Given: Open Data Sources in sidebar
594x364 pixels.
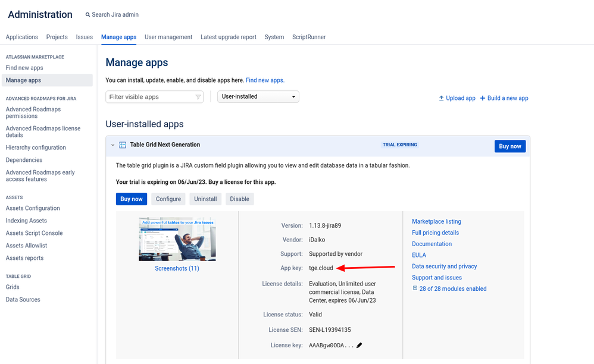Looking at the screenshot, I should pos(23,300).
